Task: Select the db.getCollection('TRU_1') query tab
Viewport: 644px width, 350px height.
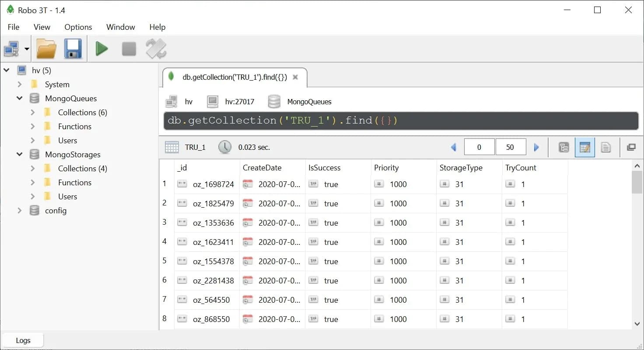Action: point(235,77)
